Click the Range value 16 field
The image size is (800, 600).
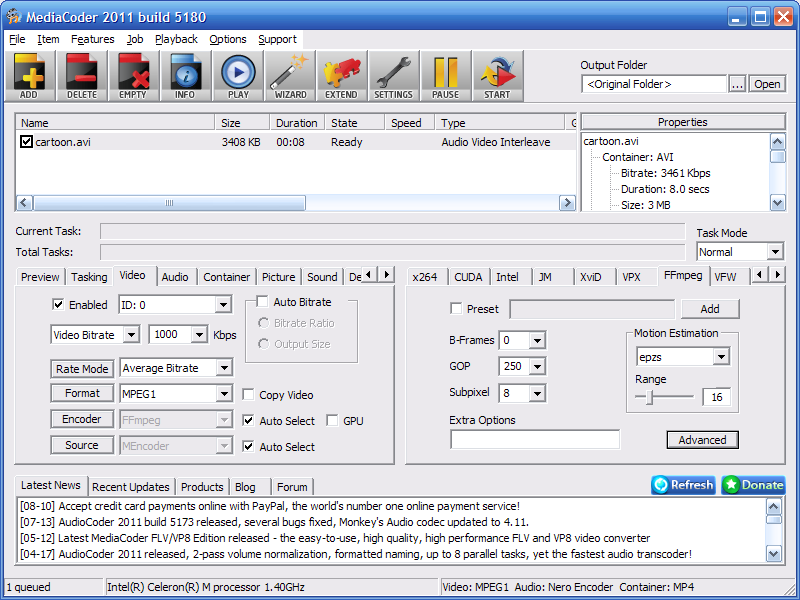716,397
